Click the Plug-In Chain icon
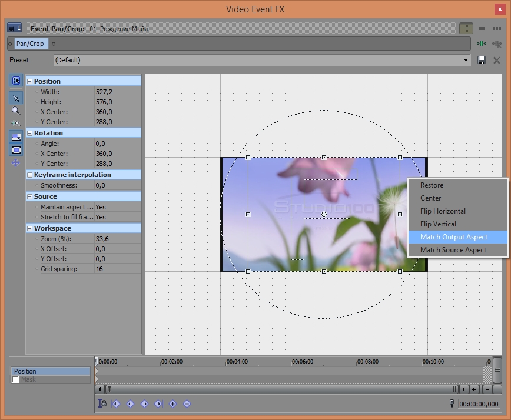Image resolution: width=511 pixels, height=420 pixels. 482,44
